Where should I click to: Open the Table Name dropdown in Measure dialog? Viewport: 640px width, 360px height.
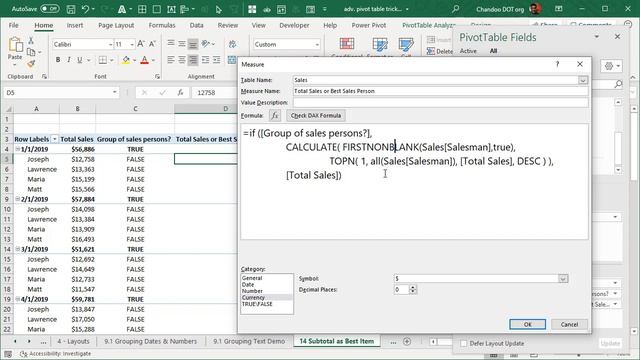pyautogui.click(x=583, y=80)
